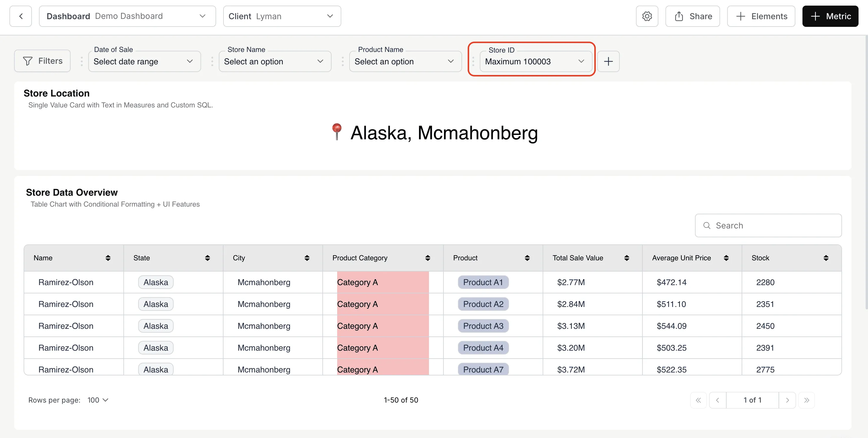868x438 pixels.
Task: Click the Product A3 tag
Action: pyautogui.click(x=483, y=326)
